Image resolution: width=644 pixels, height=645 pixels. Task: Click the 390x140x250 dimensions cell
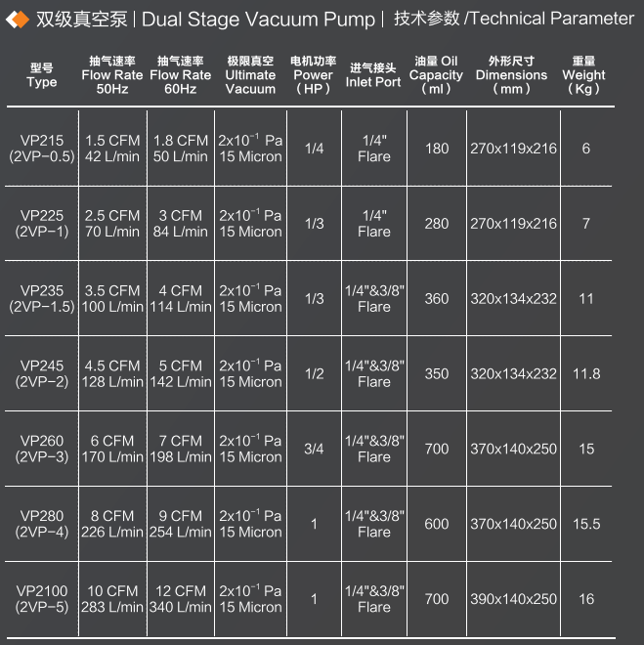click(513, 599)
